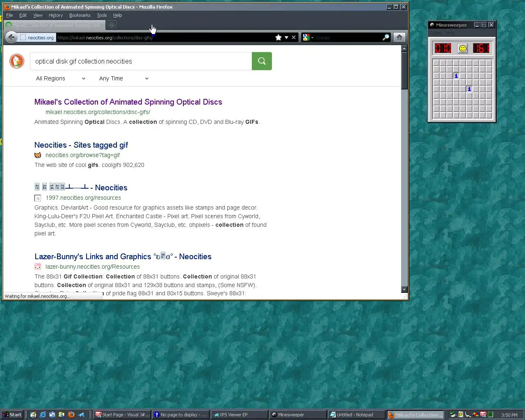The image size is (525, 420).
Task: Click the Firefox icon in the title bar
Action: (x=7, y=7)
